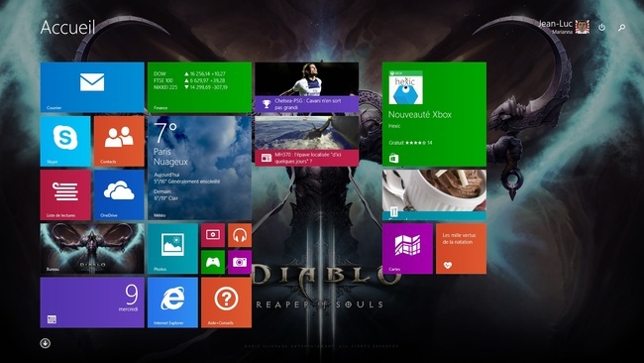Show all apps with down arrow

click(46, 343)
